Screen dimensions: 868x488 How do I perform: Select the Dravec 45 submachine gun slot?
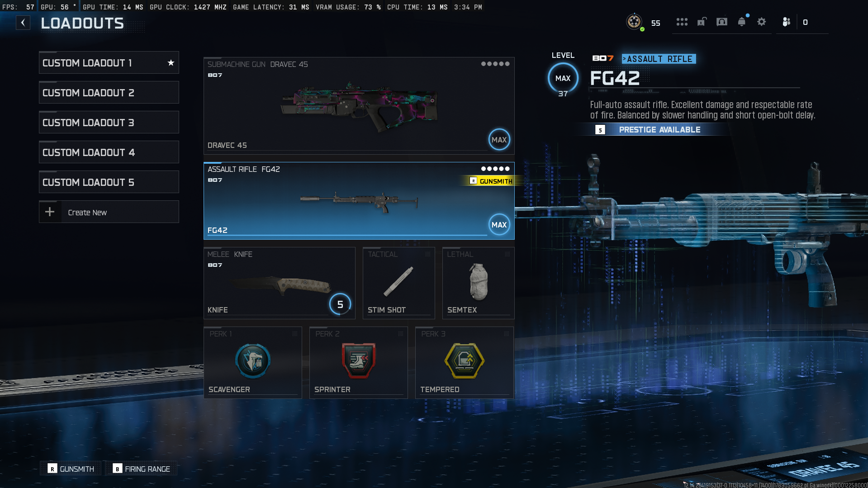pyautogui.click(x=359, y=106)
